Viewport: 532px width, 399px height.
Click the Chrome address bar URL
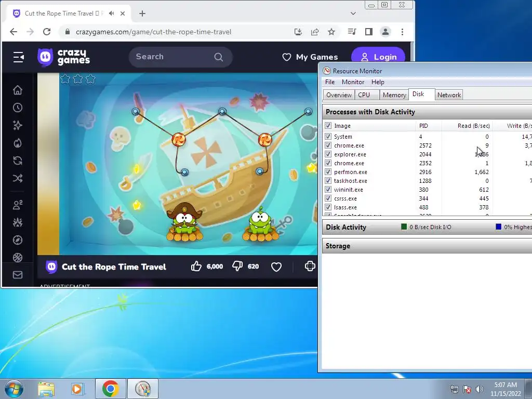(x=153, y=32)
